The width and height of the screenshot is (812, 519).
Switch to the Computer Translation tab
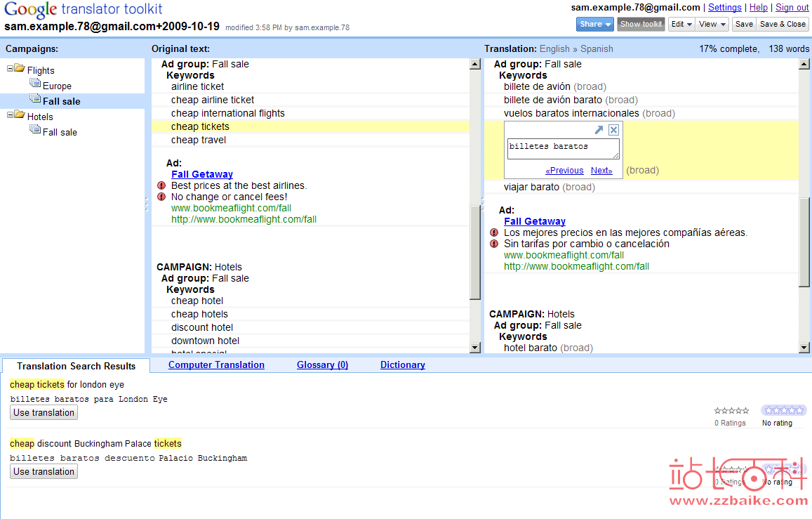(216, 364)
